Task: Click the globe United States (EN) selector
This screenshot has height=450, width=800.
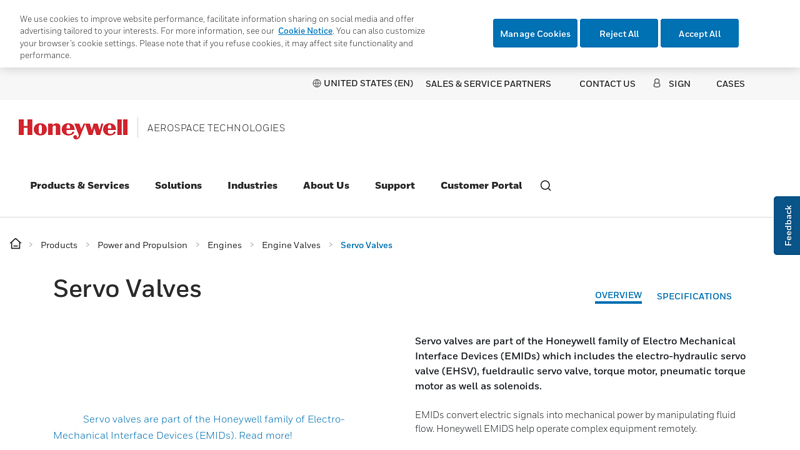Action: [362, 83]
